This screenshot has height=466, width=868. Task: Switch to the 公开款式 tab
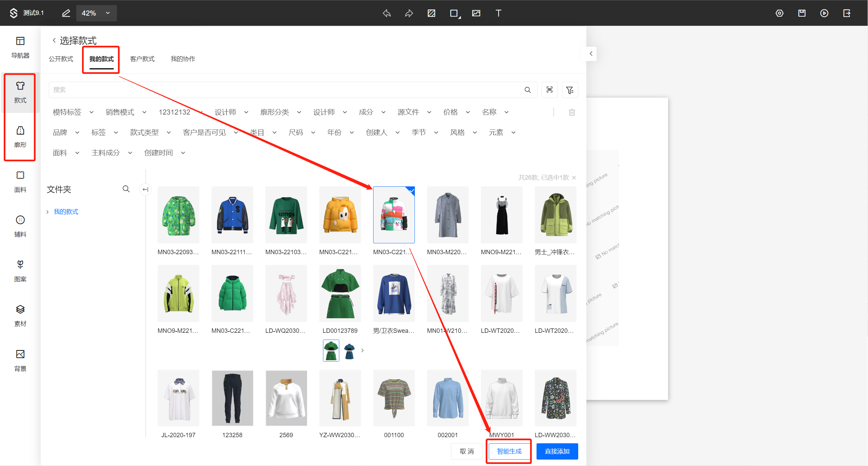61,59
